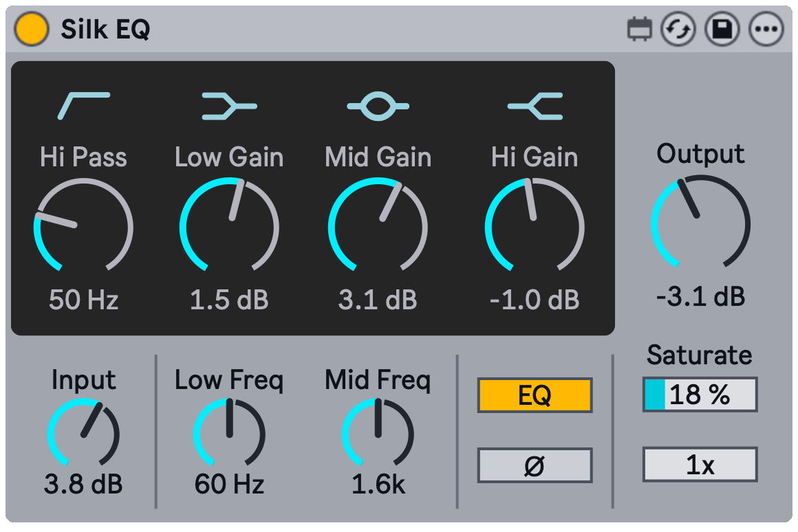Click the Mid Freq knob
The height and width of the screenshot is (532, 798).
(378, 433)
